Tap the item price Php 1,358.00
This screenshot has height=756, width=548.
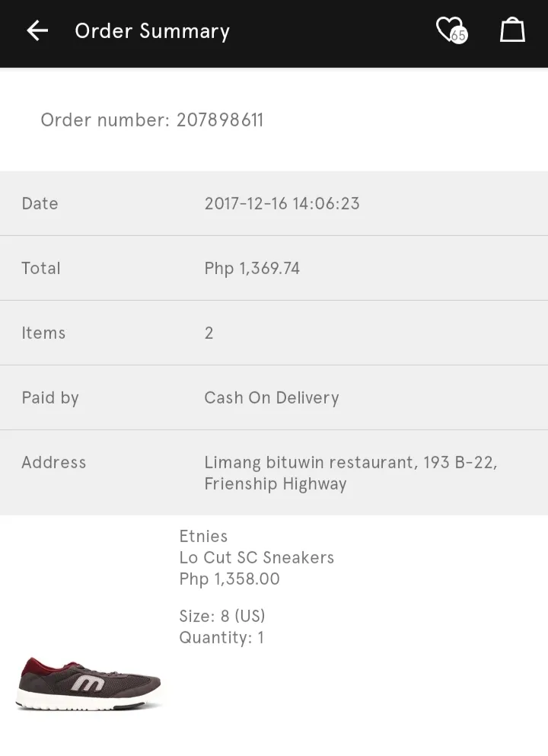tap(229, 579)
